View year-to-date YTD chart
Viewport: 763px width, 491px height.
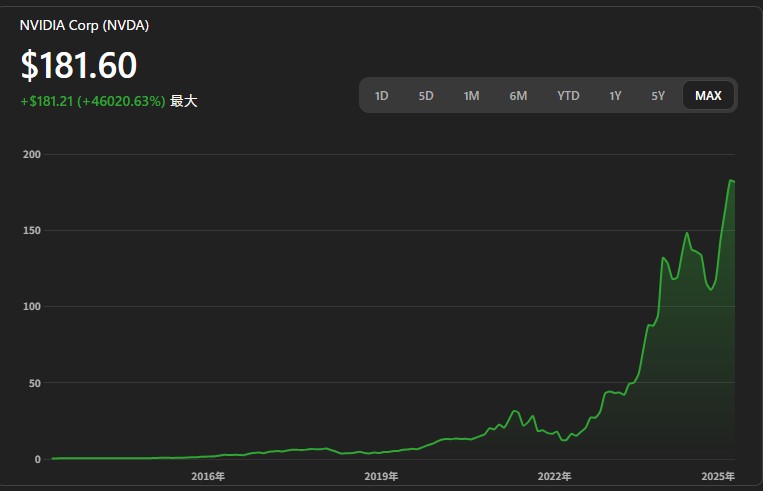pyautogui.click(x=568, y=96)
